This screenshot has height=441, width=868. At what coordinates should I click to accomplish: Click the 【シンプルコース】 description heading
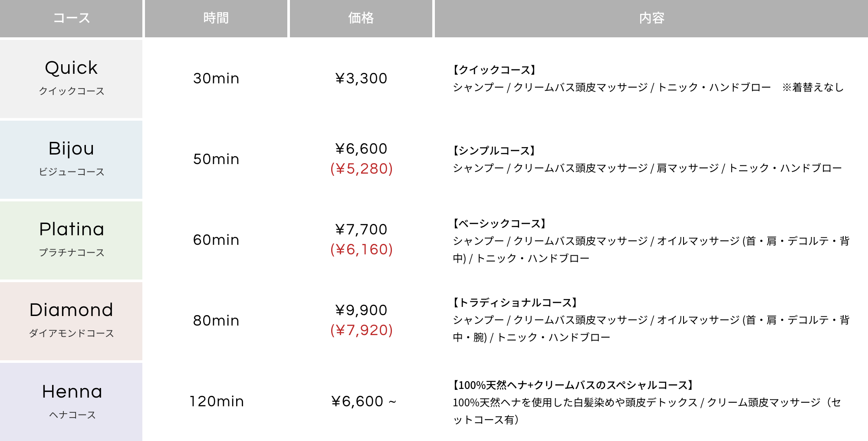494,151
